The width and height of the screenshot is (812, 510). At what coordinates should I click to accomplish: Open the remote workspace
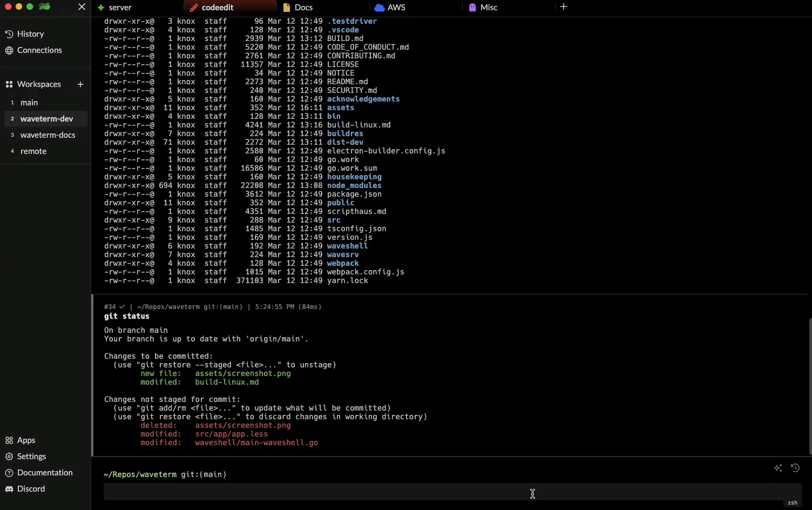33,151
